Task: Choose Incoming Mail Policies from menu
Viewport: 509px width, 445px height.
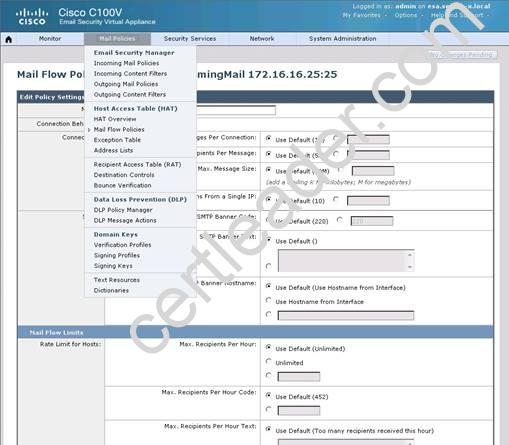Action: point(126,63)
